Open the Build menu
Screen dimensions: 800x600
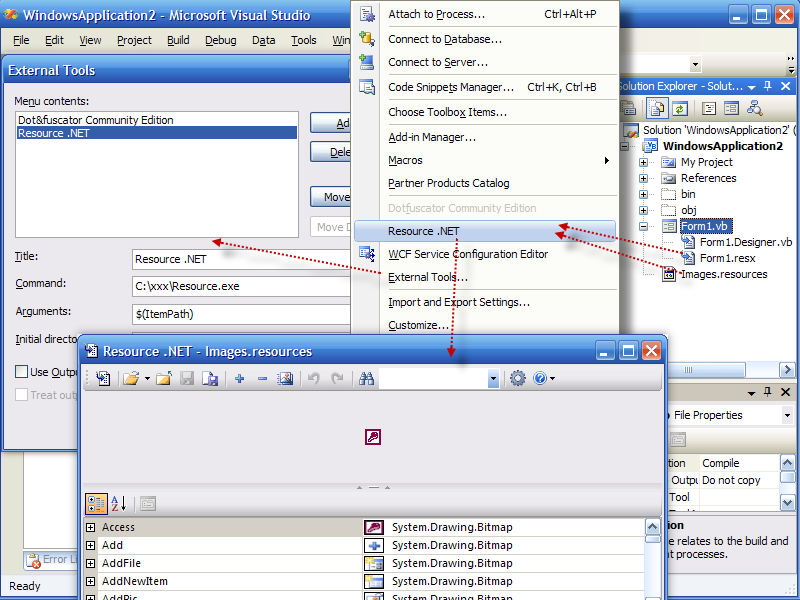178,40
